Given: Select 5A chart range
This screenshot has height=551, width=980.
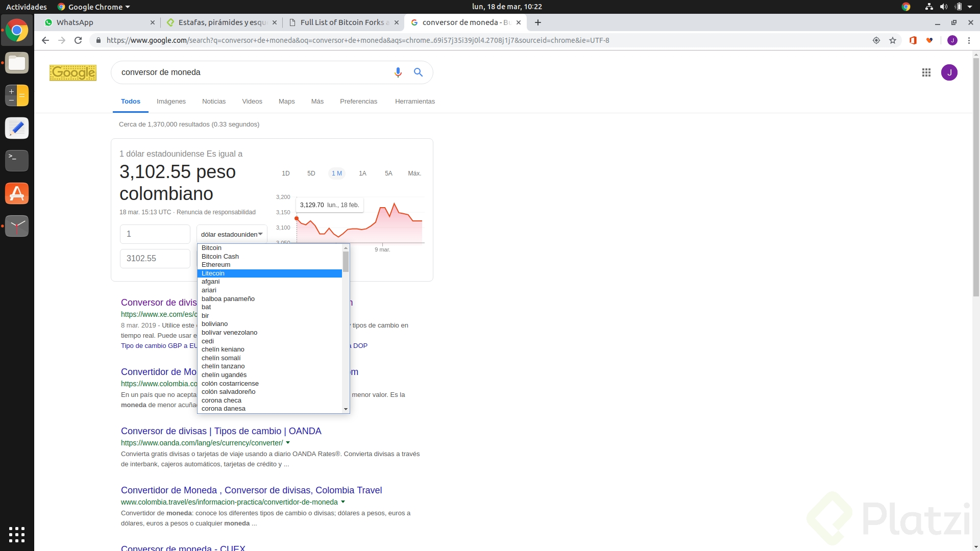Looking at the screenshot, I should coord(388,173).
